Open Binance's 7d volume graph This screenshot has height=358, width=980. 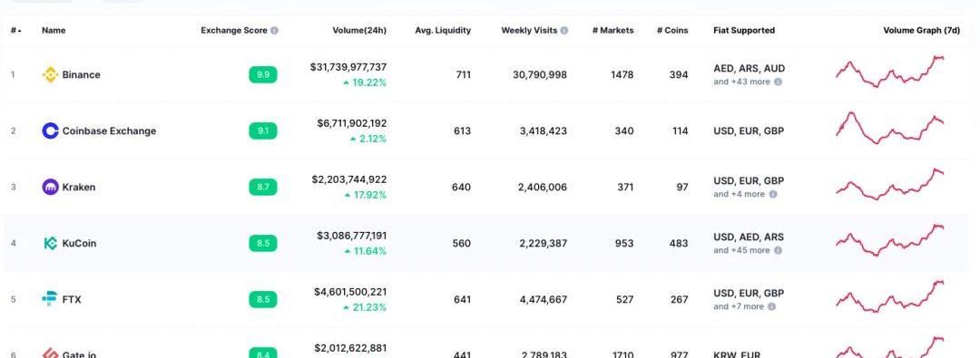(x=891, y=72)
